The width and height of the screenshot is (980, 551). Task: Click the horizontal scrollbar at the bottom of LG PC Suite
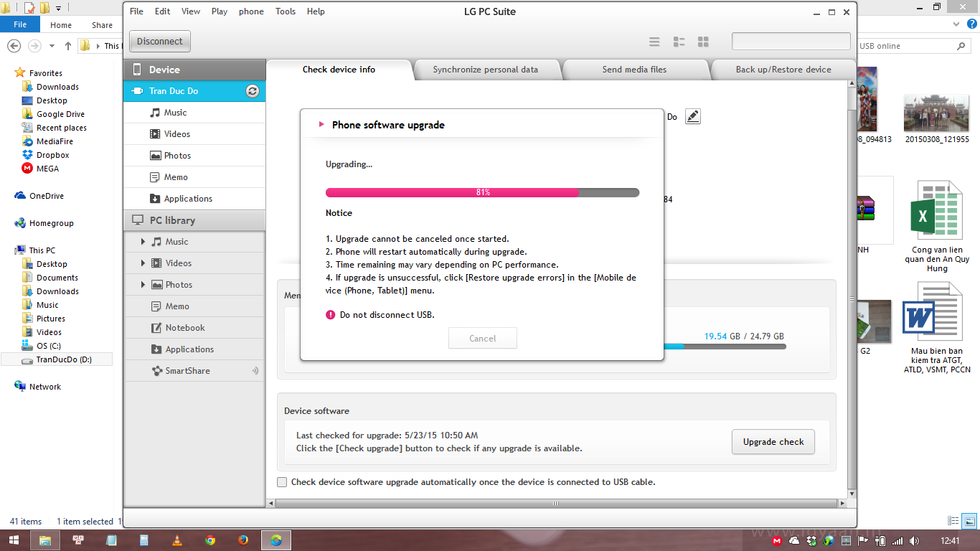[556, 504]
